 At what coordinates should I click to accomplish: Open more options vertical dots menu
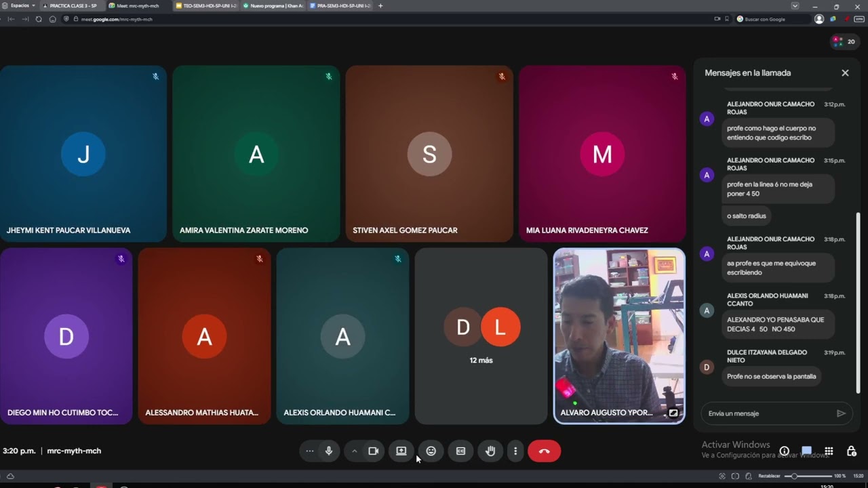pos(515,451)
